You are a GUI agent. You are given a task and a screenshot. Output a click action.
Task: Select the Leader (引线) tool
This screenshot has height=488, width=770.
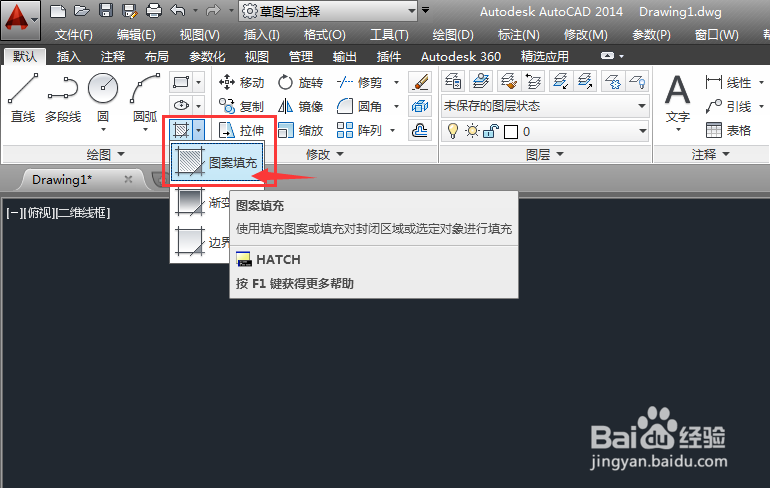(728, 106)
